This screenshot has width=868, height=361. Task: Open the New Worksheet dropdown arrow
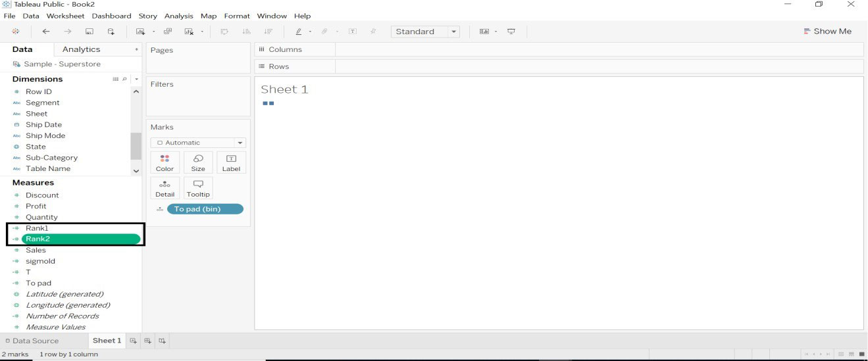click(153, 32)
